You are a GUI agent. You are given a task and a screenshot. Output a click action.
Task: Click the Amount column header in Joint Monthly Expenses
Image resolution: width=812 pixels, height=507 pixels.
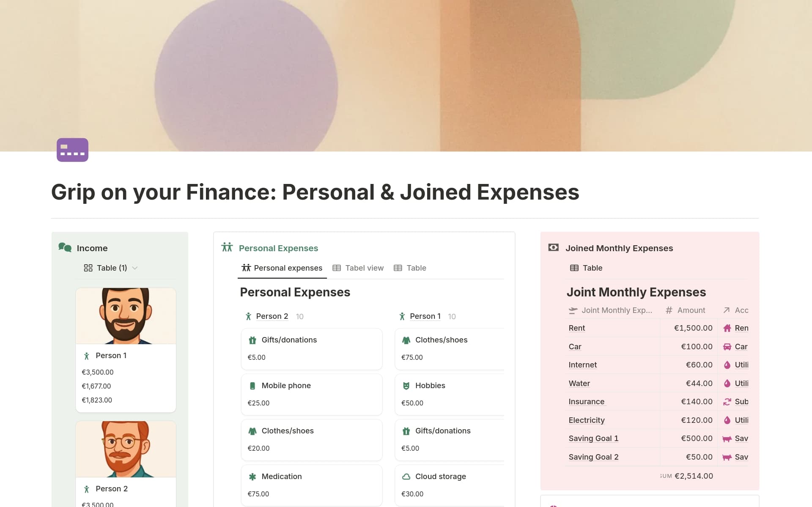pyautogui.click(x=692, y=310)
